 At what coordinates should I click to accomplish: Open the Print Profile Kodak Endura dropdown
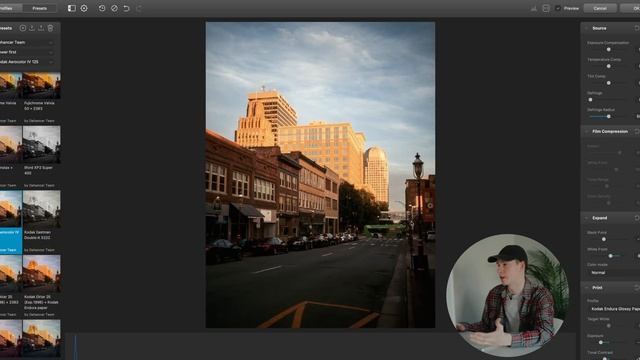click(x=613, y=309)
